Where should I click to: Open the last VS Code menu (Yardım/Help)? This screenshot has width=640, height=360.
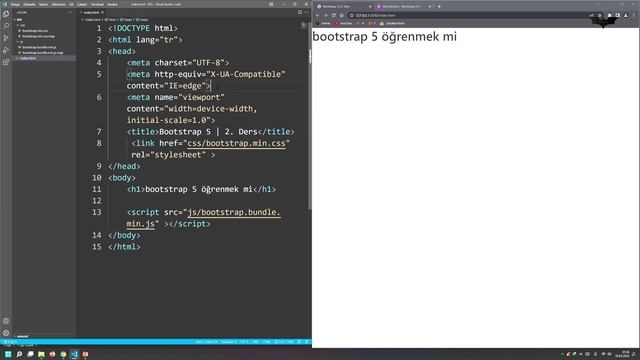(112, 4)
